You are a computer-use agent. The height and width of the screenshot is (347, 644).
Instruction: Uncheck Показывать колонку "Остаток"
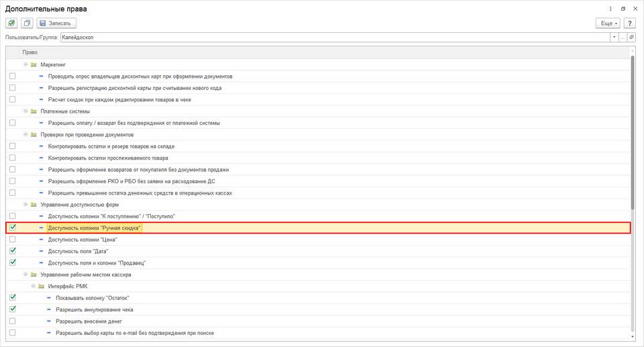[13, 297]
